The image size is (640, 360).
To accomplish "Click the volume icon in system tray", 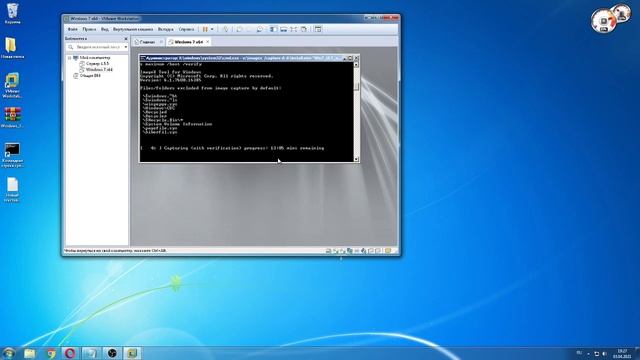I will coord(604,354).
